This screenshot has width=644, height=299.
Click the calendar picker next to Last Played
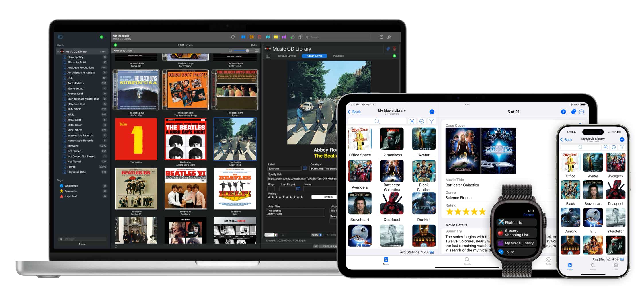298,189
